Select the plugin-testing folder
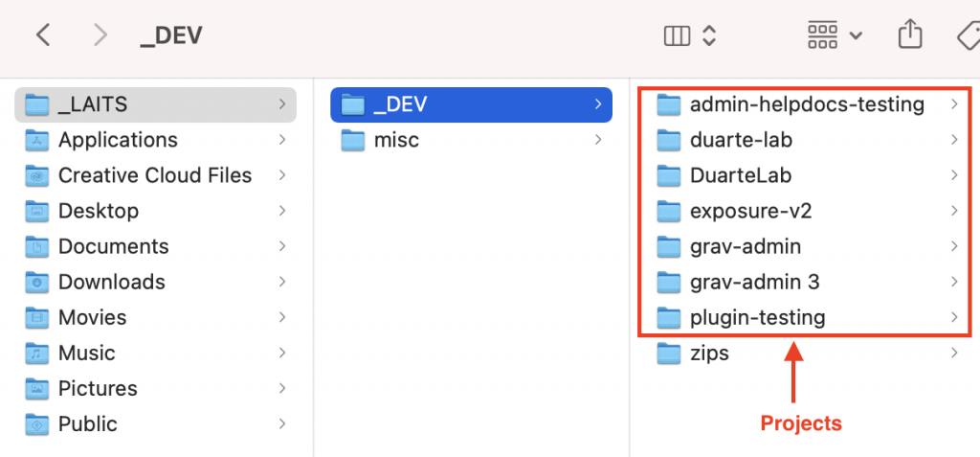The image size is (980, 457). [x=805, y=318]
